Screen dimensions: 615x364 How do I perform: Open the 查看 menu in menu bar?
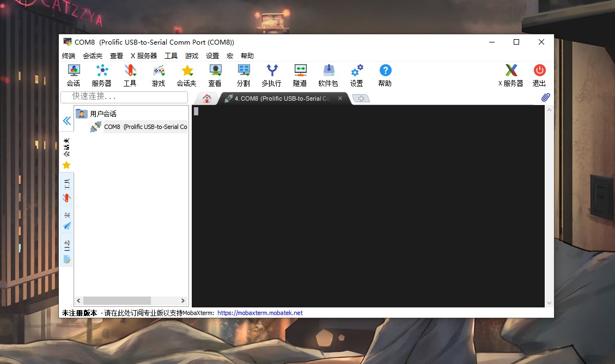(117, 55)
